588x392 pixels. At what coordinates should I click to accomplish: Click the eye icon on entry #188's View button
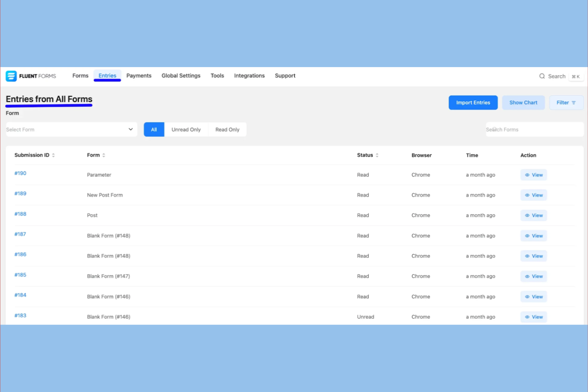click(x=527, y=215)
